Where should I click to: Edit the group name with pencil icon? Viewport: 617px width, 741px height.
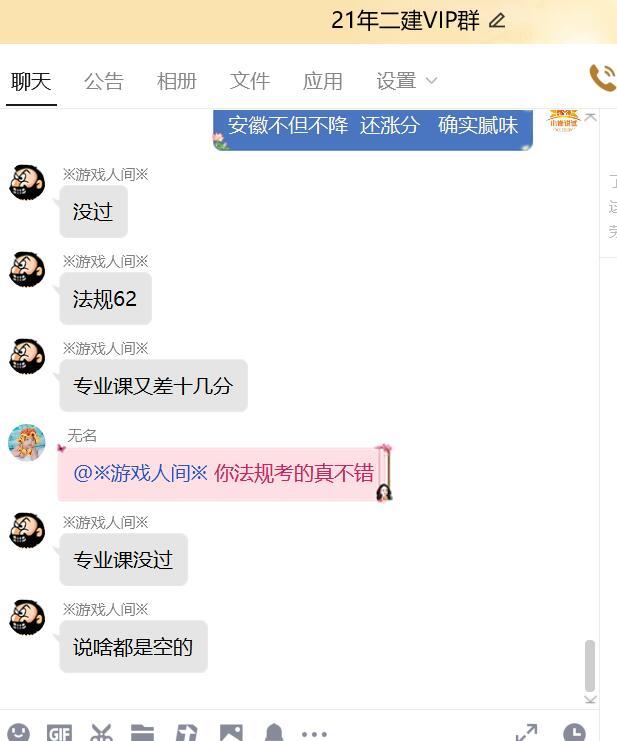point(497,20)
